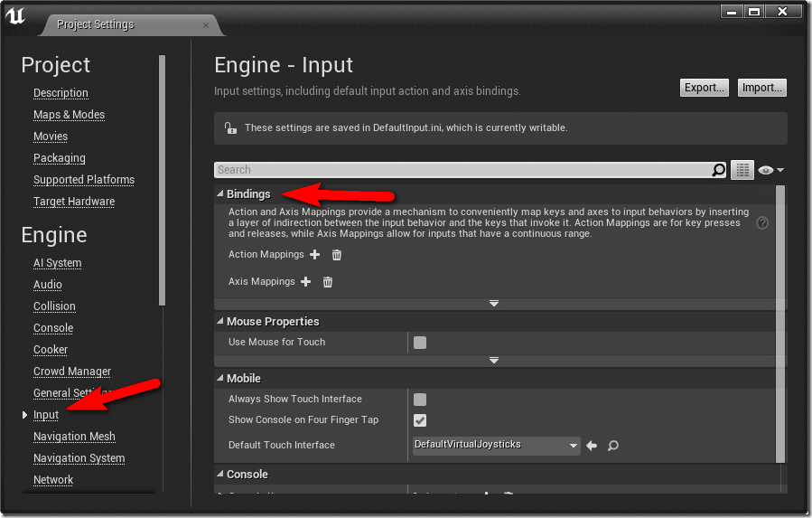This screenshot has width=812, height=518.
Task: Click the settings panel vertical scrollbar
Action: [780, 324]
